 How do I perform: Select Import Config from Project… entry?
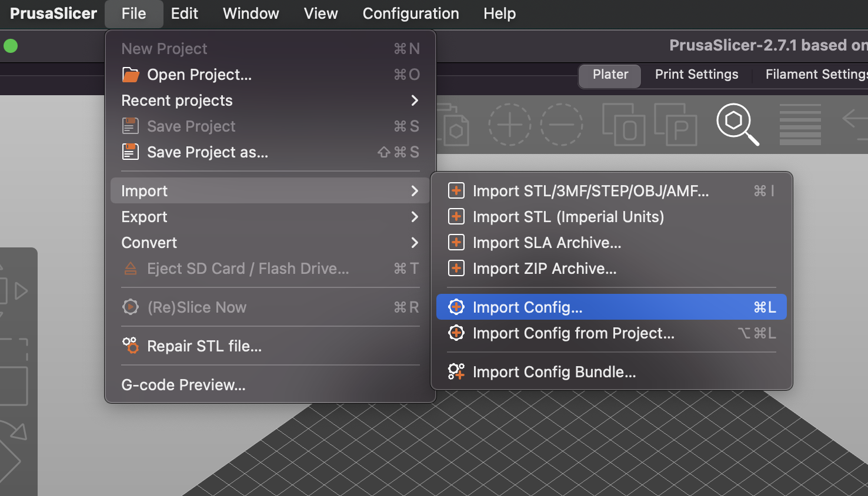612,333
